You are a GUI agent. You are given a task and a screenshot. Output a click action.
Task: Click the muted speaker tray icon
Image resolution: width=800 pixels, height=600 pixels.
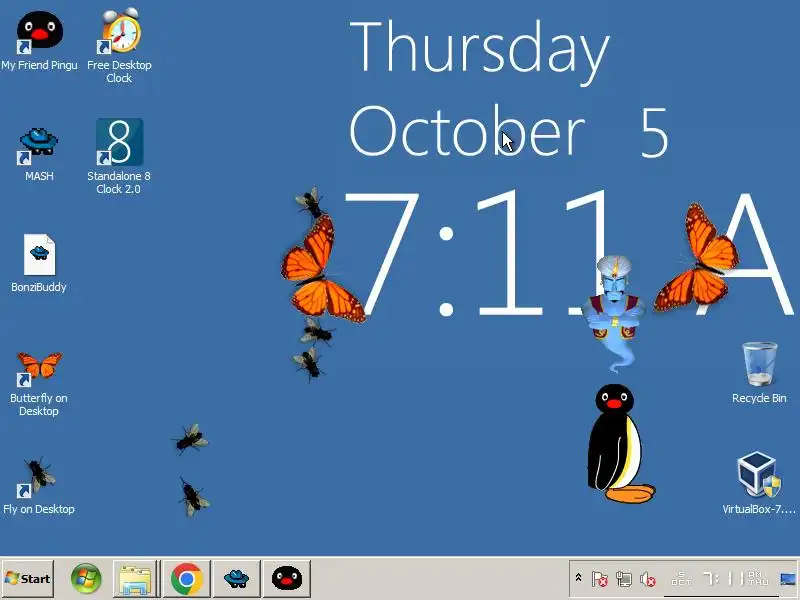click(x=648, y=579)
